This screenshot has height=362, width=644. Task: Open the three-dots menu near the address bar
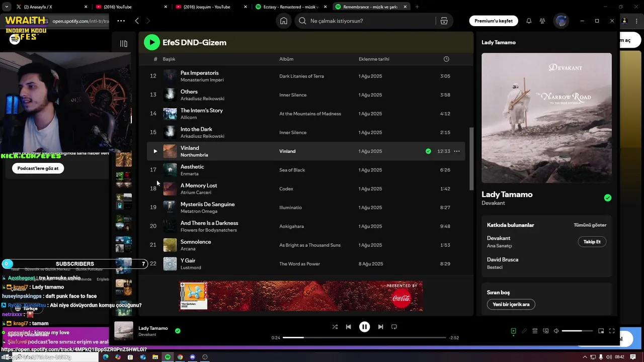[121, 21]
